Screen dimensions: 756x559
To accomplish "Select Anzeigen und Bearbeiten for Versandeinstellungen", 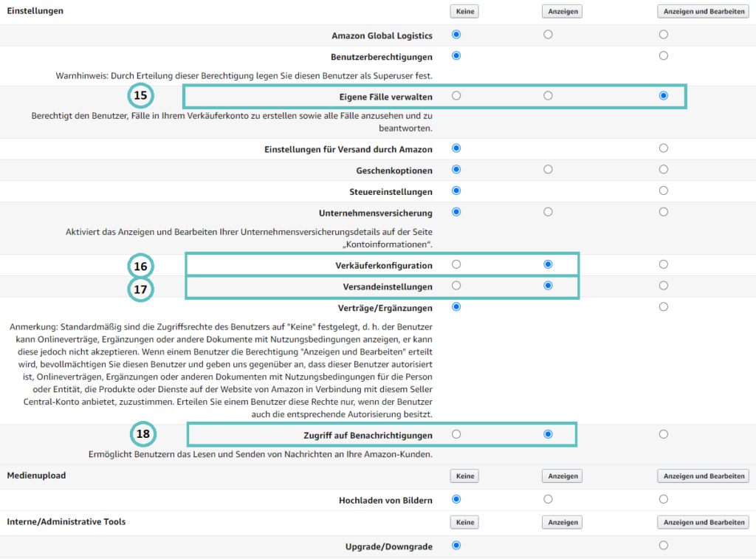I will tap(664, 286).
